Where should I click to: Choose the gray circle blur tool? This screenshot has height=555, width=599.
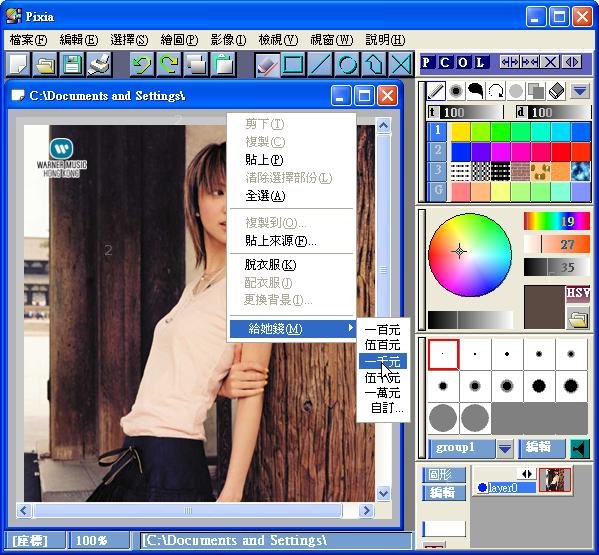[516, 91]
